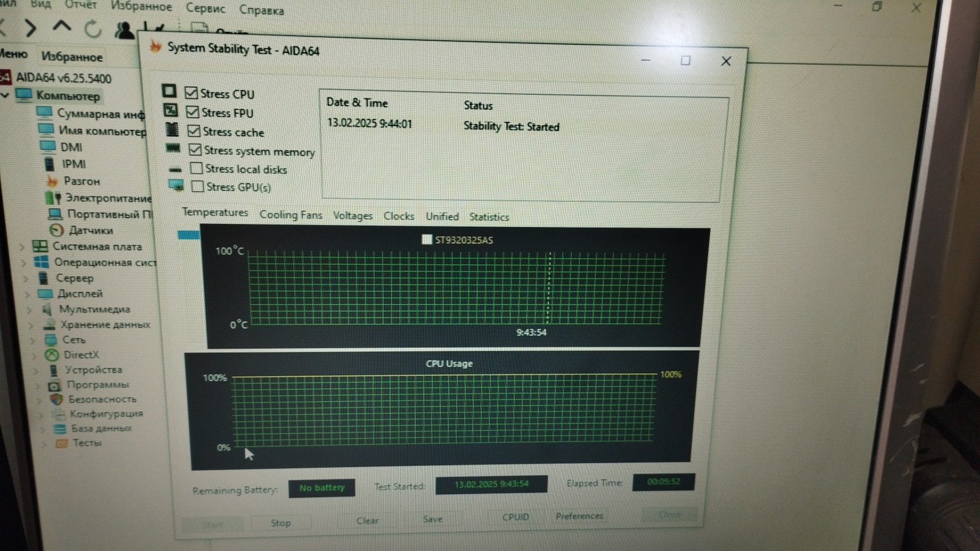Click the Электропитание battery icon

coord(53,198)
